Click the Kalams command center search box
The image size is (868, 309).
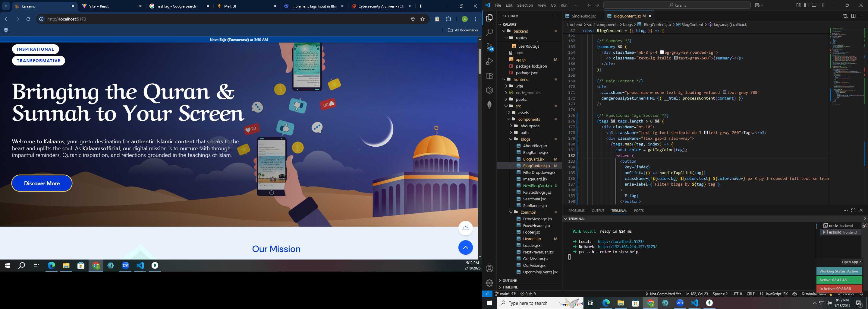tap(677, 5)
